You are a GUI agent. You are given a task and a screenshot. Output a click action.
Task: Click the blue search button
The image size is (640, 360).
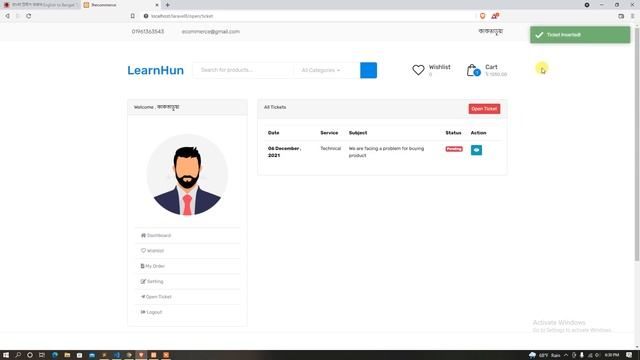(x=368, y=70)
